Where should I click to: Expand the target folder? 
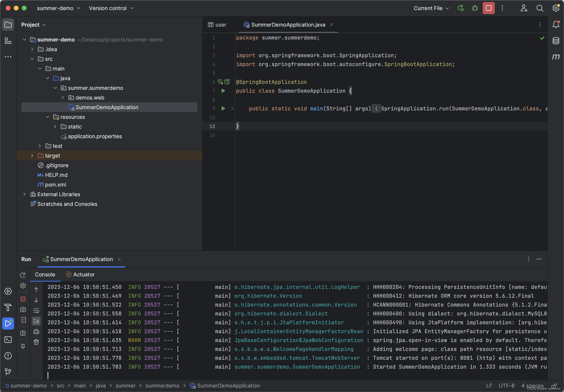pyautogui.click(x=32, y=156)
